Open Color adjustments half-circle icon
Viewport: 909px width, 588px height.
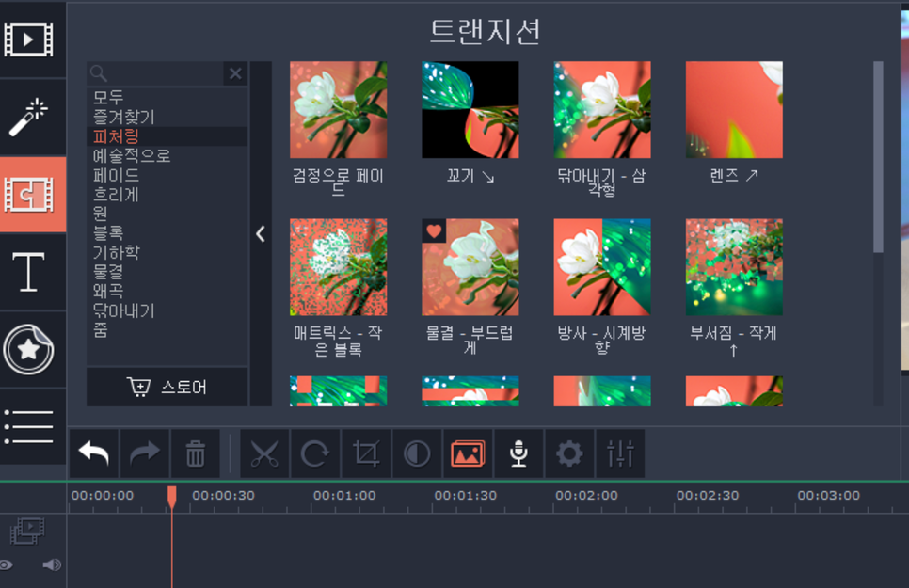(417, 453)
